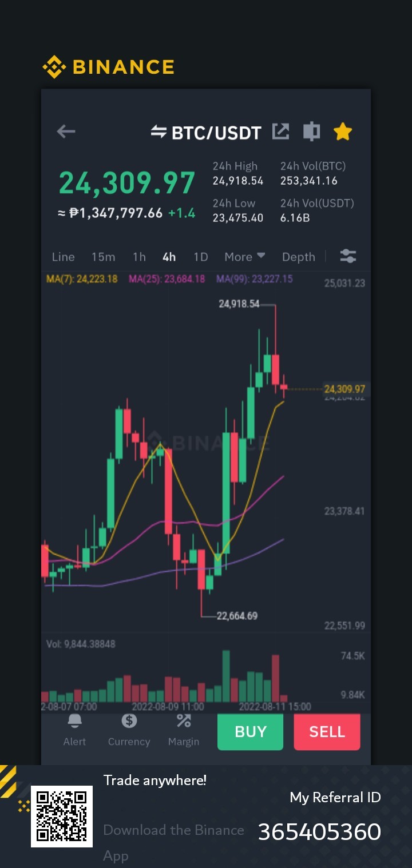Switch to the 15m interval
Screen dimensions: 412x868
(103, 257)
